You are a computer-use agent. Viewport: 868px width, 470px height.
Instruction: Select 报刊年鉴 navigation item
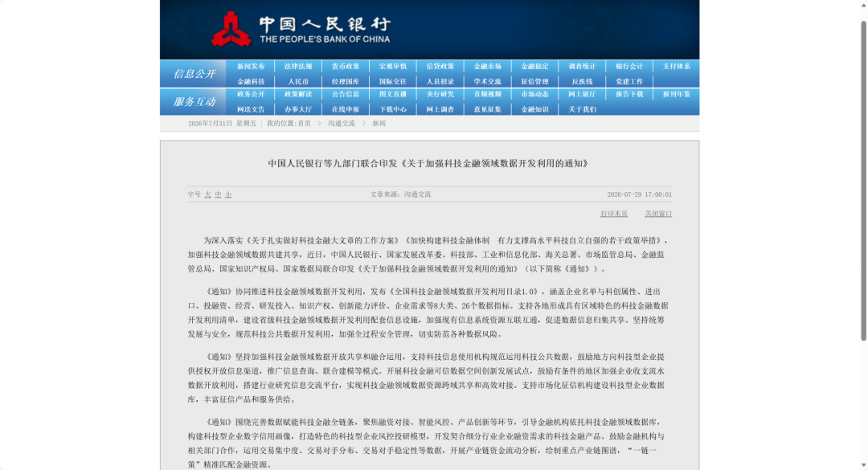point(677,95)
